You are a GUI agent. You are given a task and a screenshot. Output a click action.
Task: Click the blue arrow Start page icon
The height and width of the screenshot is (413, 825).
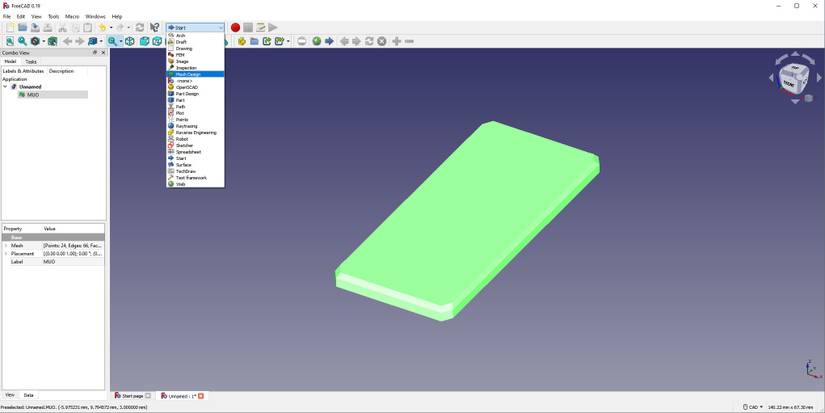pyautogui.click(x=329, y=41)
